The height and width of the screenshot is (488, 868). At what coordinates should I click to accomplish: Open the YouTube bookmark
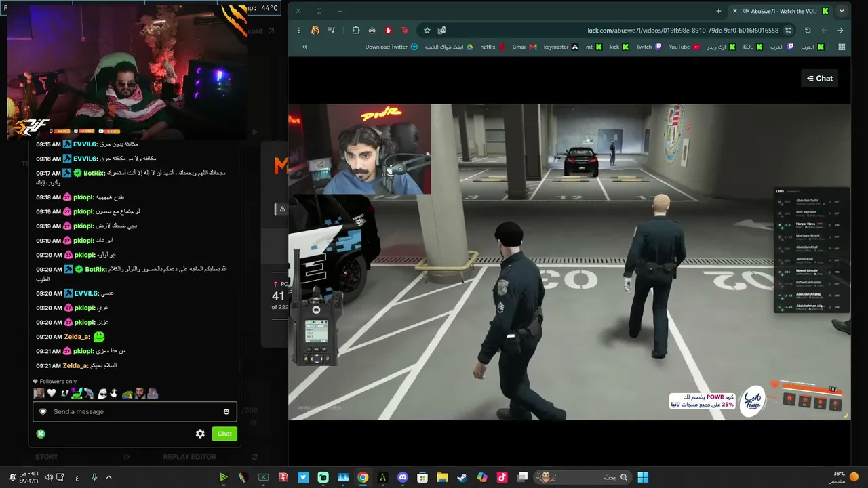pyautogui.click(x=684, y=47)
